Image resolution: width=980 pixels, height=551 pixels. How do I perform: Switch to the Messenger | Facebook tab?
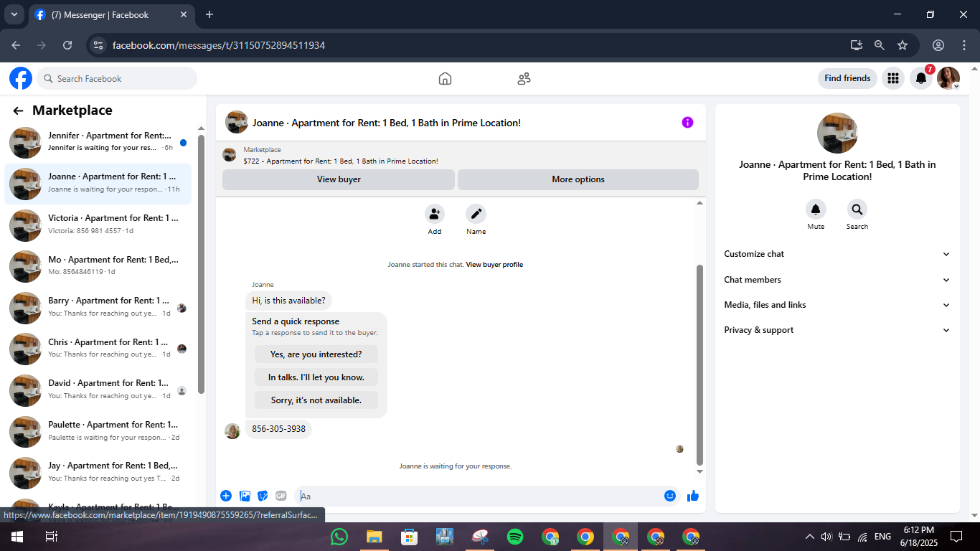111,14
